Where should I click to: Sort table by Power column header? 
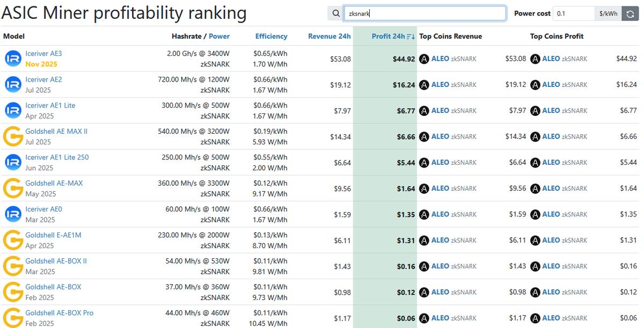219,37
